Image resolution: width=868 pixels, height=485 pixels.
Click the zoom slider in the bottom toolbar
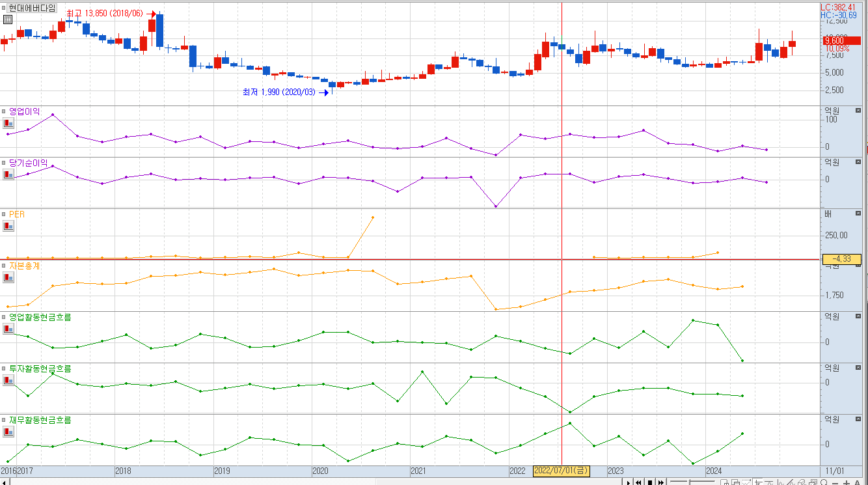(692, 482)
